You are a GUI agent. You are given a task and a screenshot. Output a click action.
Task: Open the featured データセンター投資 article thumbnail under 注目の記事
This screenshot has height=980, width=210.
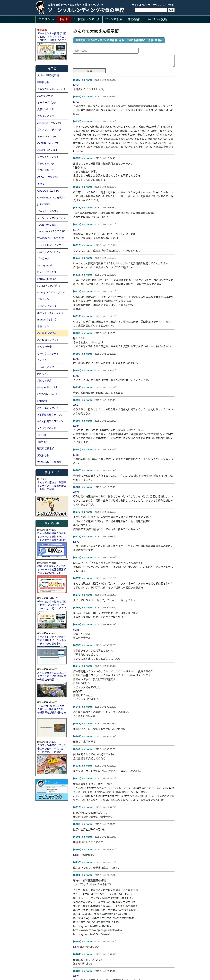(52, 51)
